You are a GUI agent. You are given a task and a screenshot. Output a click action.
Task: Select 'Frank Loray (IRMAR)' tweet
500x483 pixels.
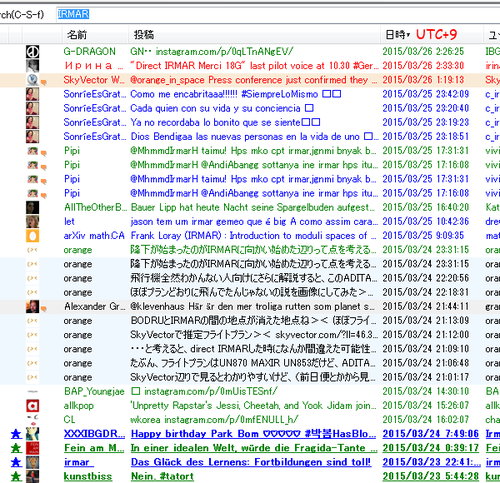click(253, 236)
